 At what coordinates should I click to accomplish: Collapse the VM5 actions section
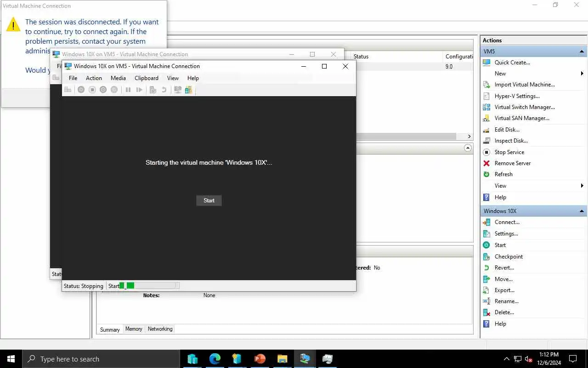point(582,52)
